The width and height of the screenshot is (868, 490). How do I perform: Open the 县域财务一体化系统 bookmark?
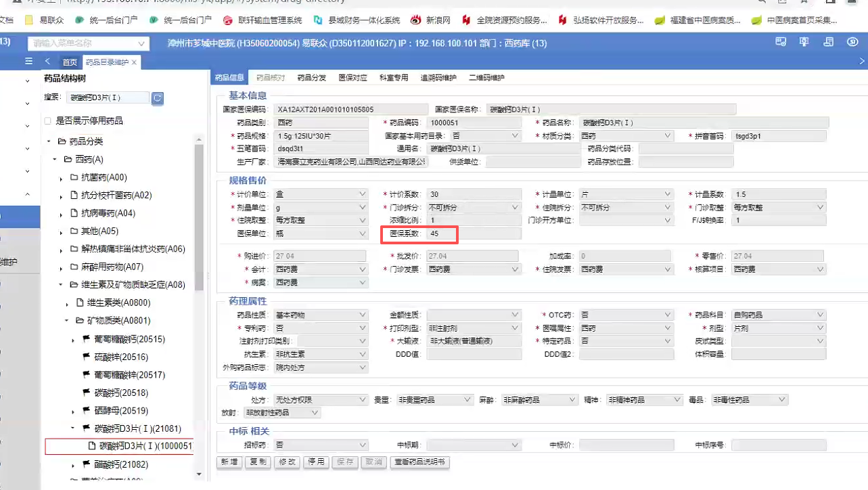pyautogui.click(x=357, y=20)
